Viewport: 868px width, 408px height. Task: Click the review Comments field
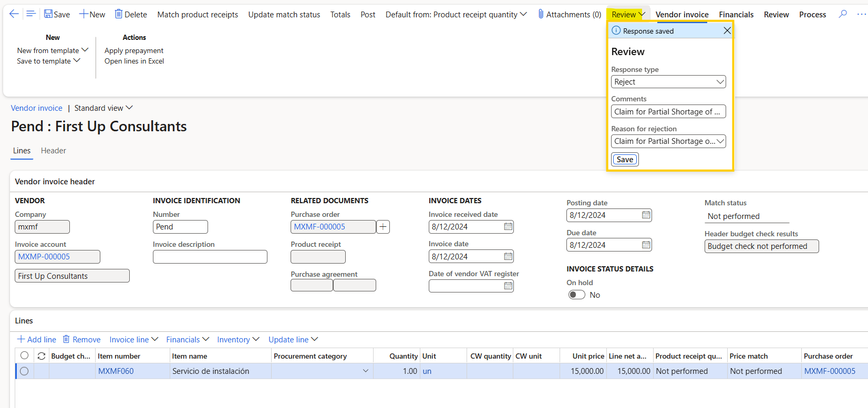click(x=668, y=112)
